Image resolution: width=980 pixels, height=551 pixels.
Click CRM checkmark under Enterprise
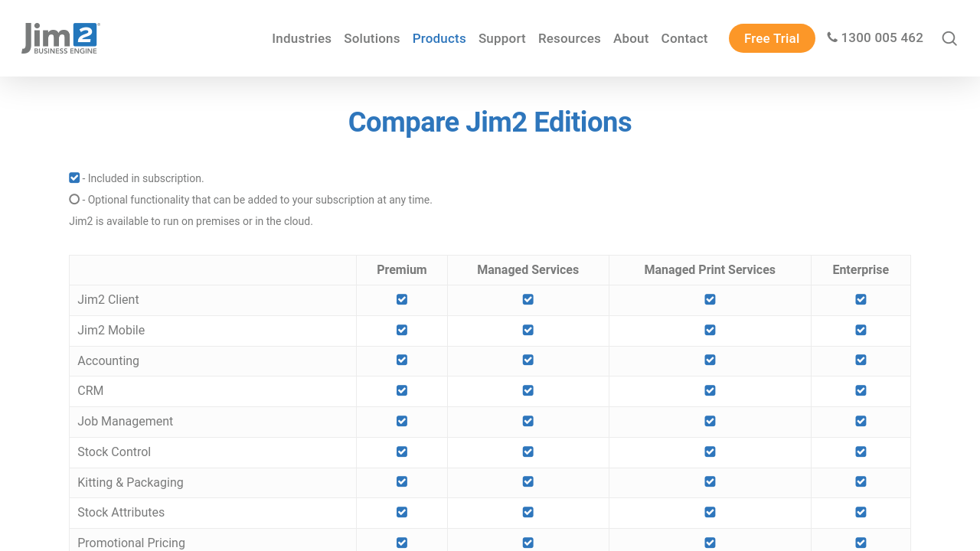click(861, 390)
